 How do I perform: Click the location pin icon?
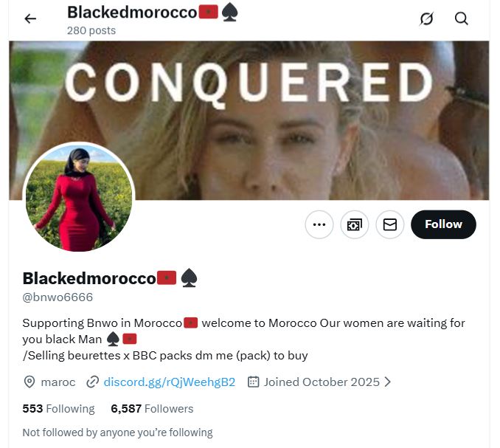coord(29,382)
